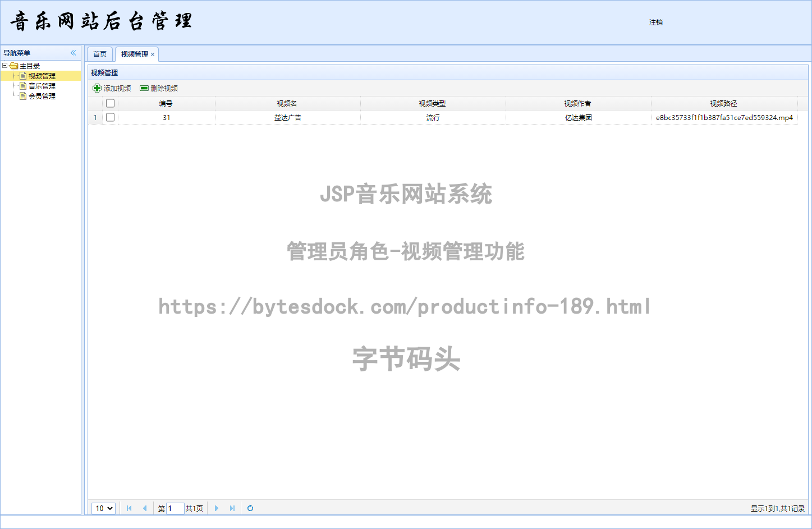Close the 视频管理 tab
Image resolution: width=812 pixels, height=529 pixels.
pos(153,54)
